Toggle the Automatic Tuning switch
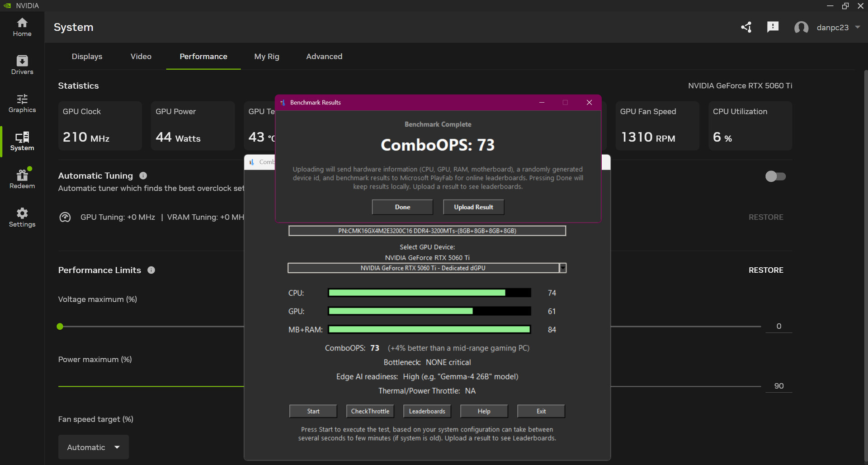Screen dimensions: 868x465 tap(775, 176)
